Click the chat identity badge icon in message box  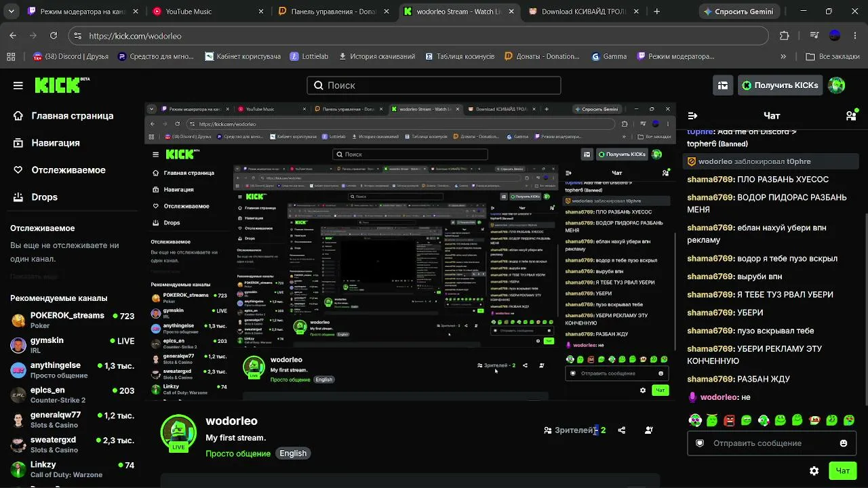pos(700,443)
